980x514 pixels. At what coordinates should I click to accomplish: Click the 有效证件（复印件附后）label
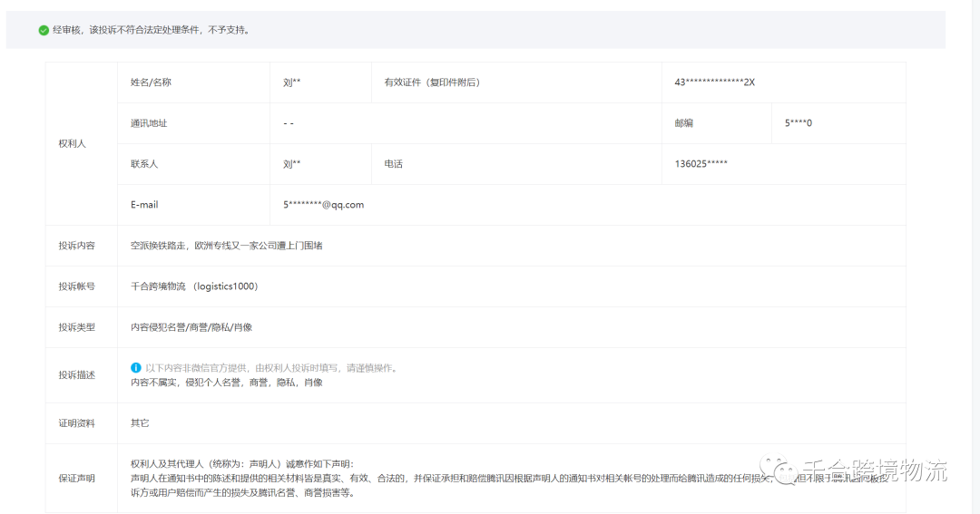pos(432,82)
